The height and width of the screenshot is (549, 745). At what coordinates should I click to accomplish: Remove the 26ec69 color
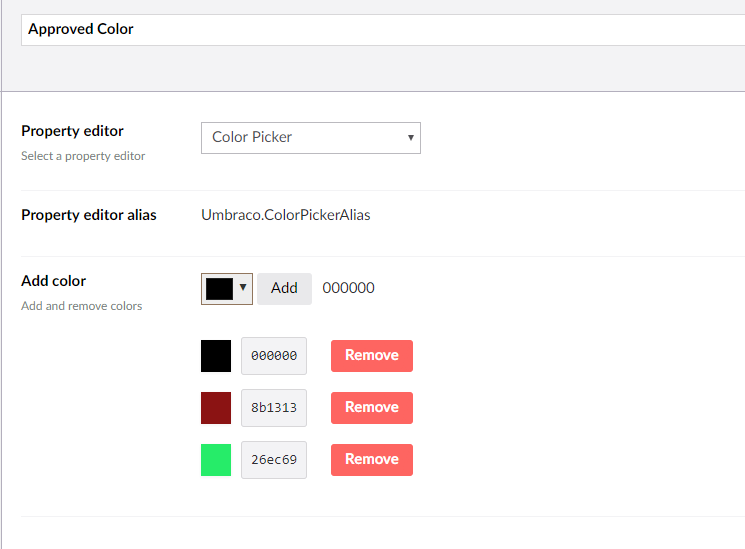[x=372, y=460]
